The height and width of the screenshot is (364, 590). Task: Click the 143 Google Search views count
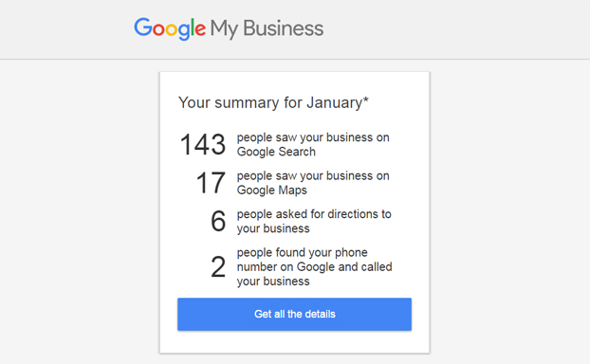tap(203, 144)
